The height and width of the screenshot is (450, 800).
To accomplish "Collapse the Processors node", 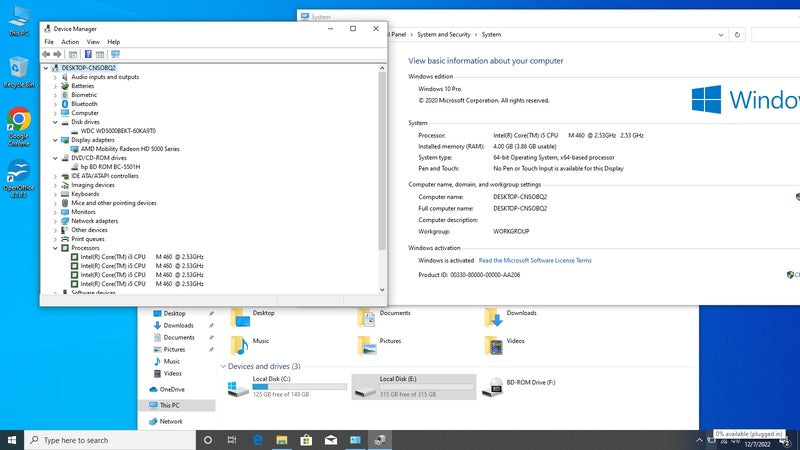I will (56, 248).
